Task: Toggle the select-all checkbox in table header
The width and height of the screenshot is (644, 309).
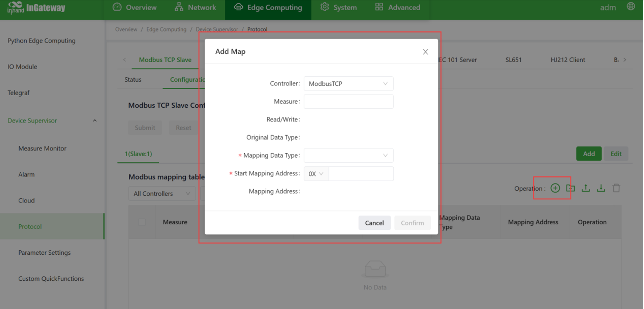Action: click(142, 222)
